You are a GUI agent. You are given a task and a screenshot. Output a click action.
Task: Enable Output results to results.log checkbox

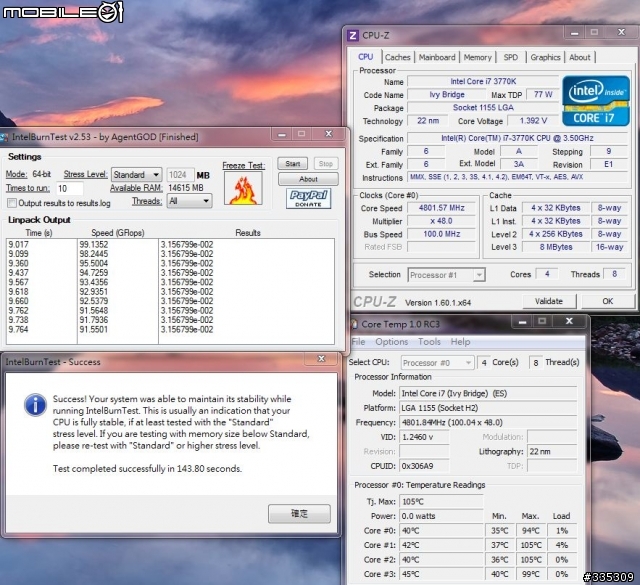(12, 203)
